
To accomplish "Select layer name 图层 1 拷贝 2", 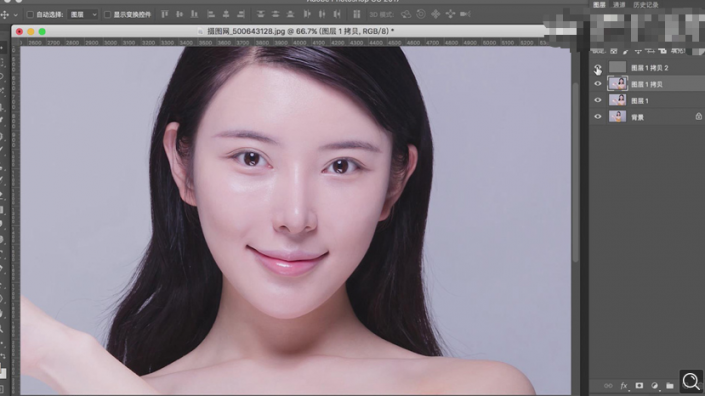I will point(650,68).
